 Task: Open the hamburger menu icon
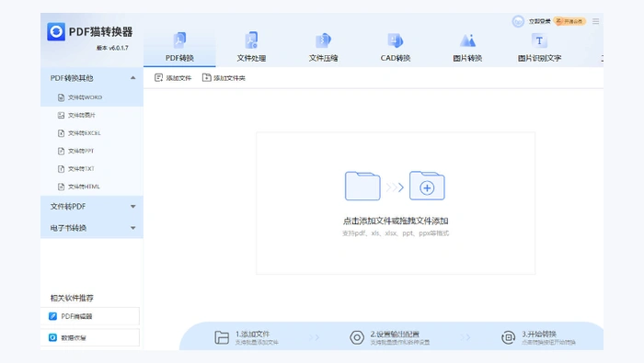[595, 21]
